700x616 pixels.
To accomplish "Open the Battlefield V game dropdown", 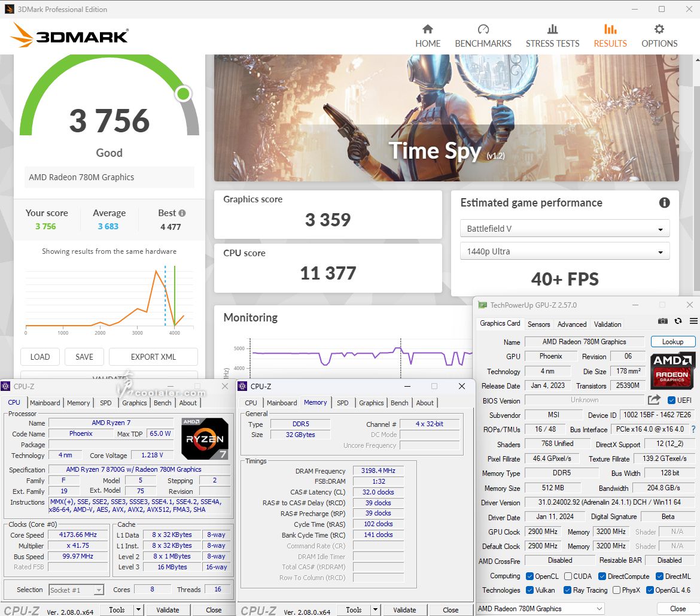I will 565,228.
